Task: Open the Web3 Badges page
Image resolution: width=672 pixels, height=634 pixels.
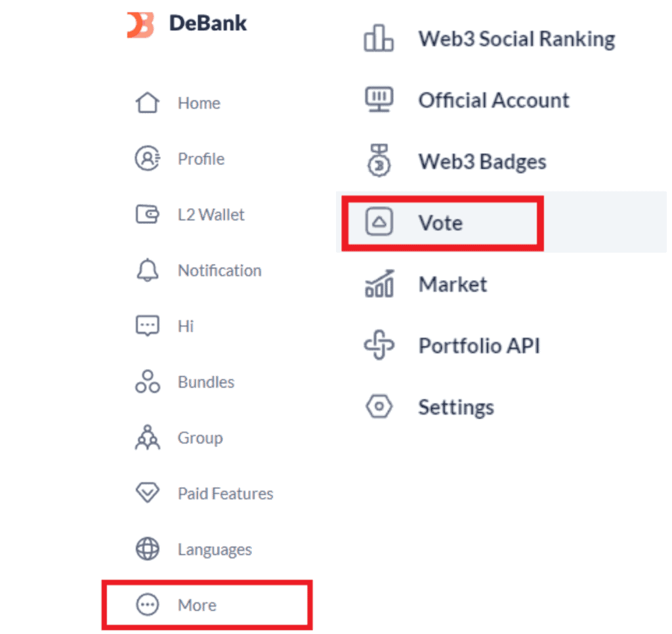Action: click(x=482, y=161)
